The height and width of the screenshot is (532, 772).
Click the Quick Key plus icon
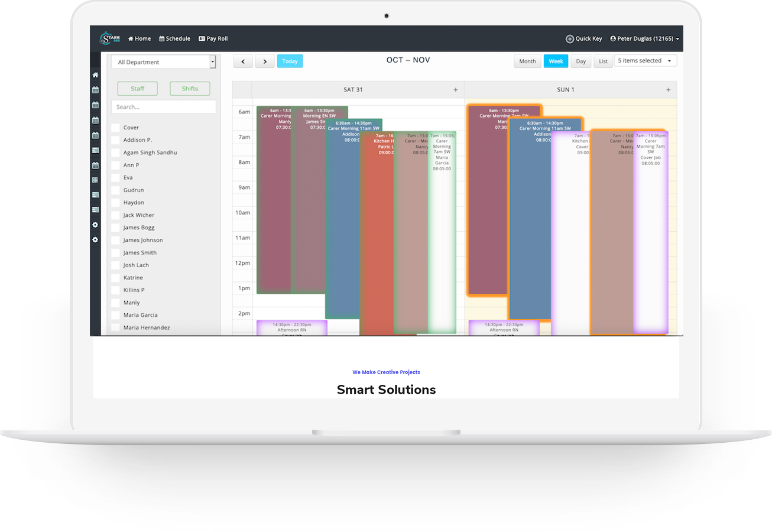click(x=570, y=39)
